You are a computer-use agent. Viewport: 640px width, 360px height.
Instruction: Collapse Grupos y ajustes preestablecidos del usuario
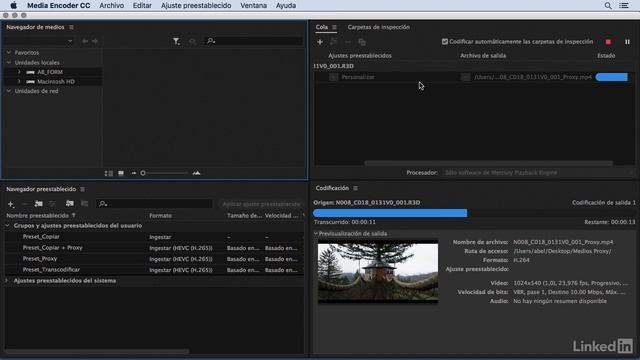[7, 226]
